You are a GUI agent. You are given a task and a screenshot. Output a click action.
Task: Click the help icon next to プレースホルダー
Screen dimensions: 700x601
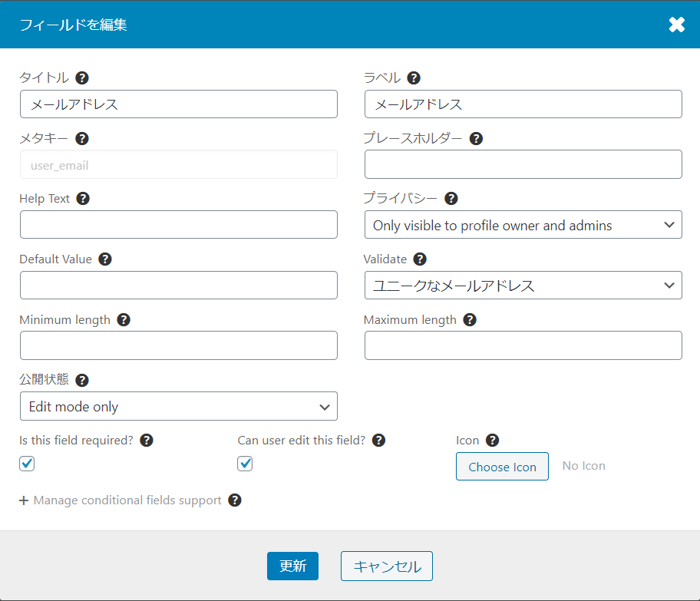click(477, 138)
